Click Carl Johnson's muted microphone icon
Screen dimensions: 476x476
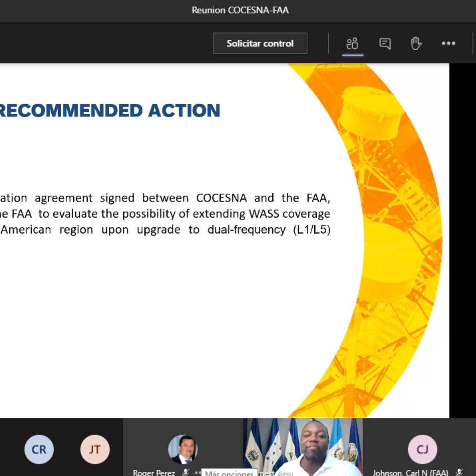tap(460, 472)
